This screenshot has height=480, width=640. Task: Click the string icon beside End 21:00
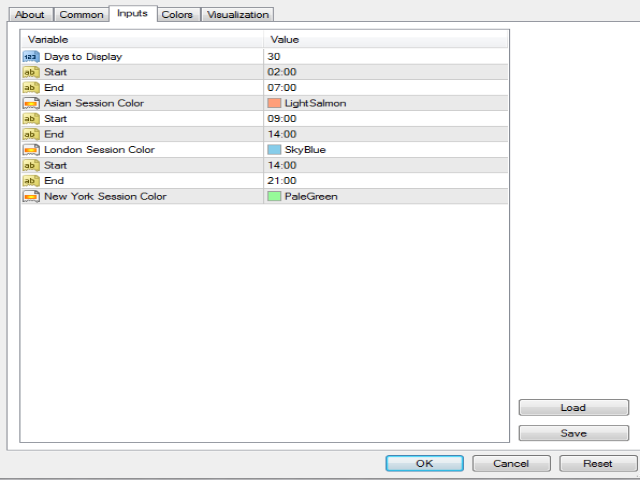click(31, 181)
